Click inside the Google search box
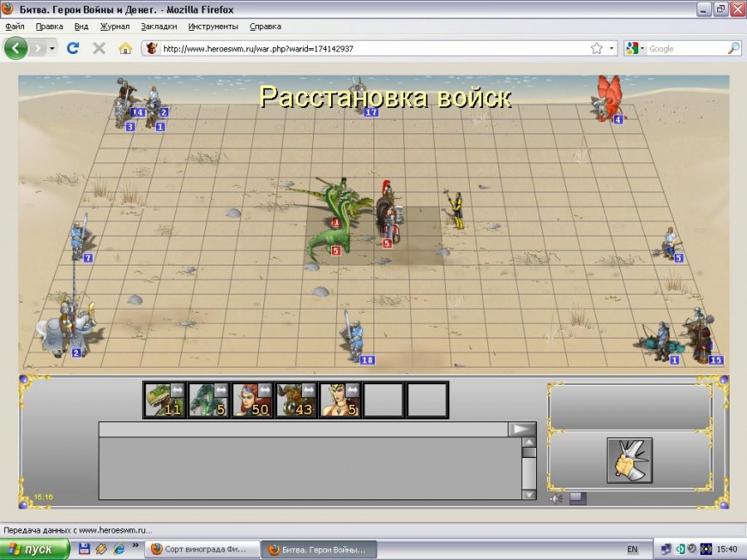Viewport: 747px width, 560px height. click(687, 49)
